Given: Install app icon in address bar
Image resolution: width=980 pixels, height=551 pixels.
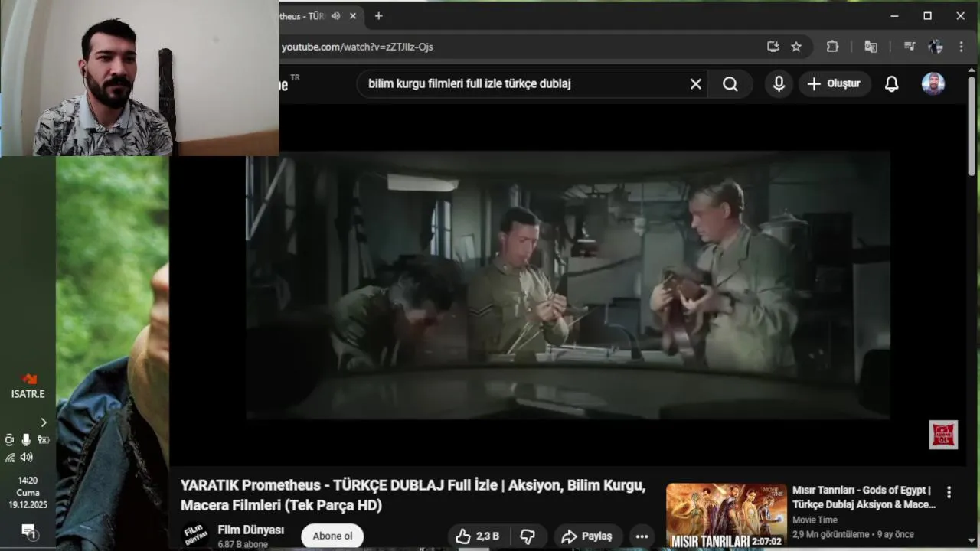Looking at the screenshot, I should pos(773,47).
